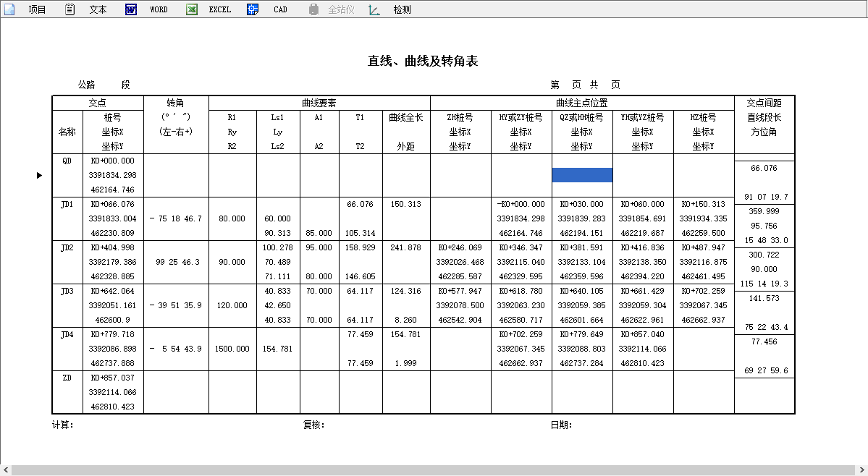Select the JD1 name cell
Viewport: 868px width, 476px height.
click(67, 205)
